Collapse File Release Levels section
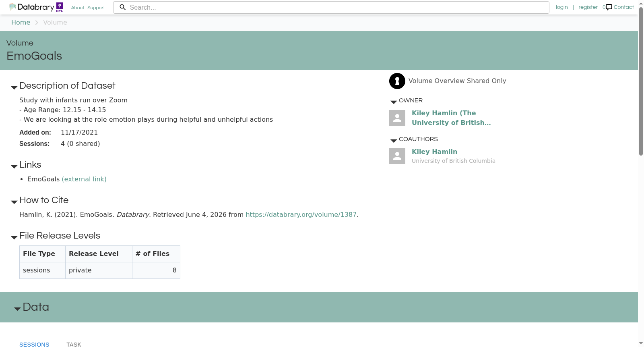The height and width of the screenshot is (347, 644). (x=14, y=237)
